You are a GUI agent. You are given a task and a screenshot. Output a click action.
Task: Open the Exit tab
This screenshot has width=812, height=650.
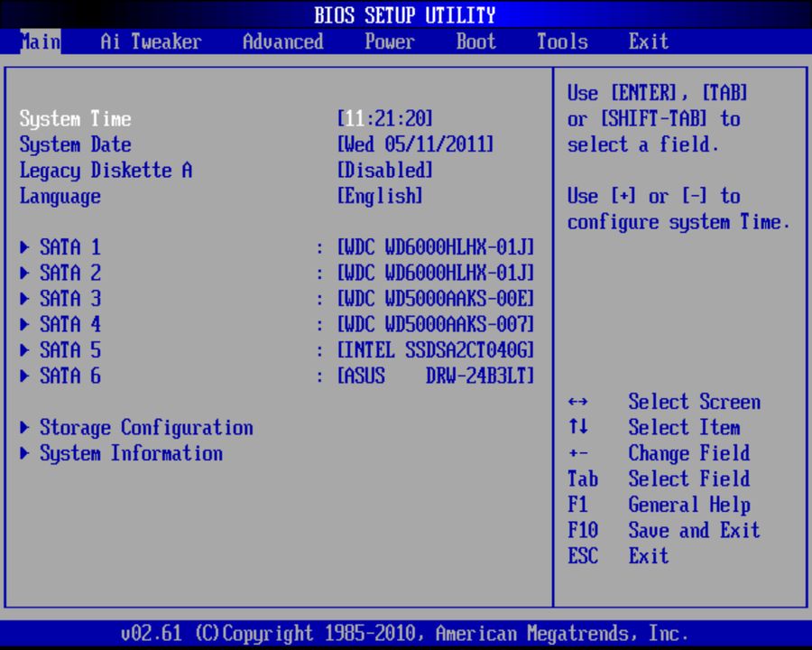tap(649, 42)
